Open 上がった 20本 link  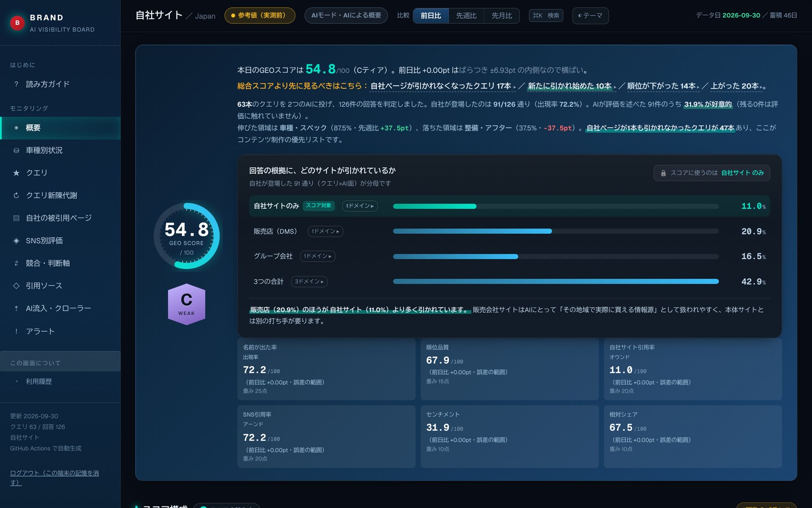736,86
